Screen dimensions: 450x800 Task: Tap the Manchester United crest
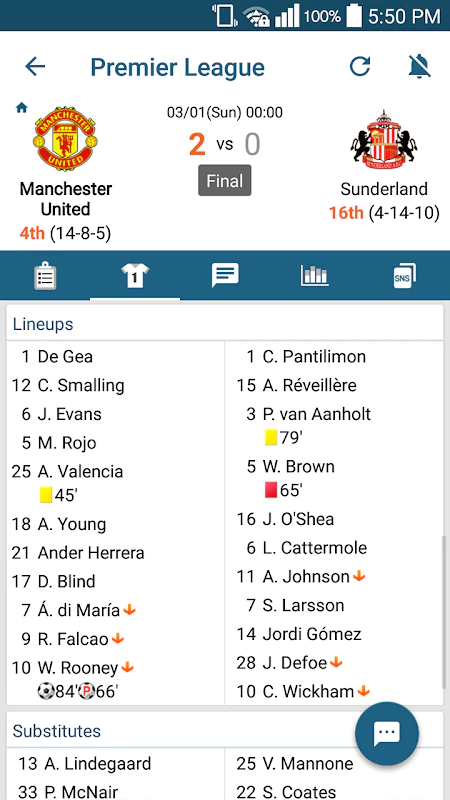click(x=65, y=138)
